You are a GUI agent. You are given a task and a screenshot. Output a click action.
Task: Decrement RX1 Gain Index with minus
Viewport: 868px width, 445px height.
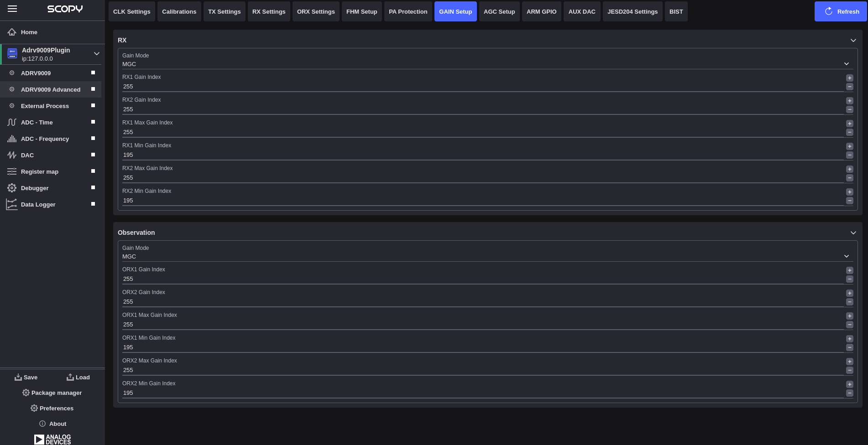850,87
